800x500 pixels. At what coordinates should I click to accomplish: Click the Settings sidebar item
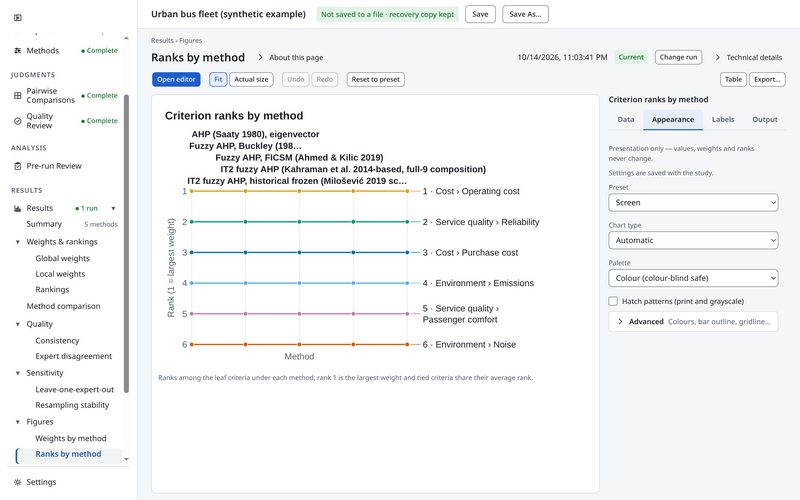(41, 482)
